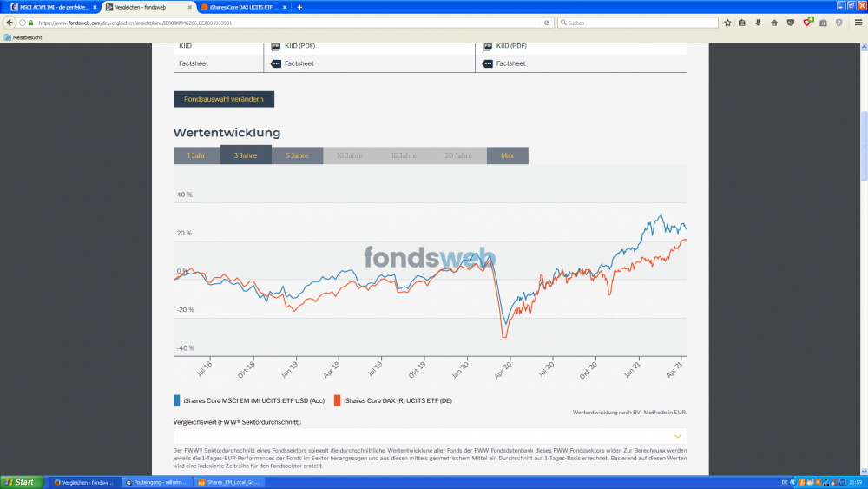The width and height of the screenshot is (868, 489).
Task: Toggle orange iShares Core DAX legend swatch
Action: pyautogui.click(x=337, y=400)
